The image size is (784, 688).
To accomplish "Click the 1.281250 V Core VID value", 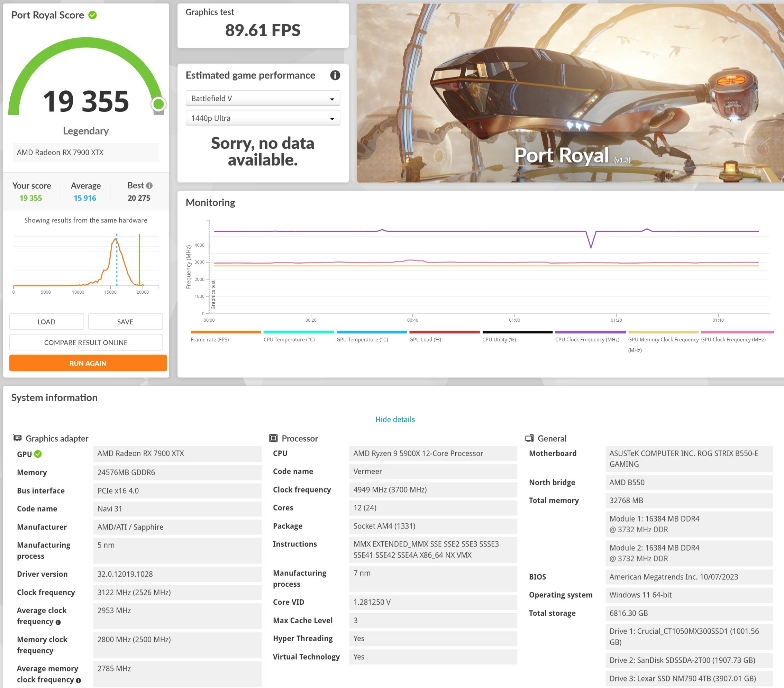I will pyautogui.click(x=433, y=603).
